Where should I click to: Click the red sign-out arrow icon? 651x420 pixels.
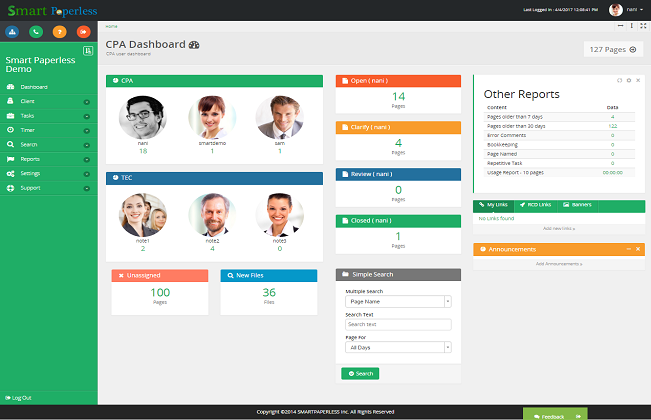(83, 32)
